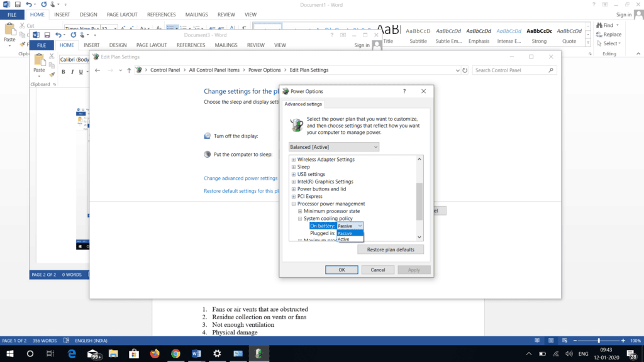Choose Active in the cooling policy list
644x362 pixels.
point(350,239)
